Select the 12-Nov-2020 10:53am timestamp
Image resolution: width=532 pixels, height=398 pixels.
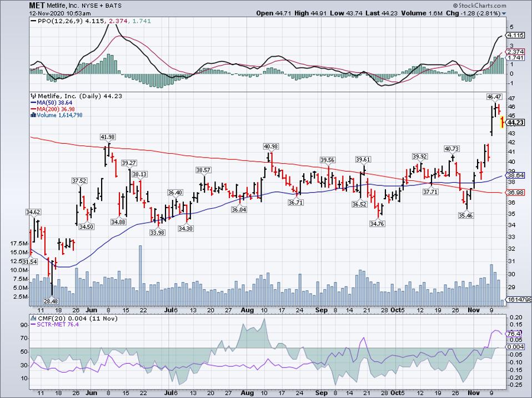(x=60, y=13)
